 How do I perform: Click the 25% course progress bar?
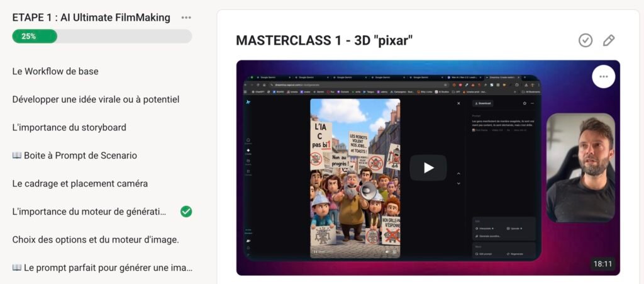[103, 36]
